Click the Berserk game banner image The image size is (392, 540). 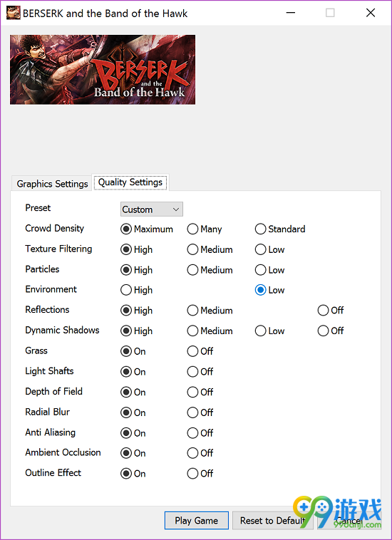pos(103,70)
